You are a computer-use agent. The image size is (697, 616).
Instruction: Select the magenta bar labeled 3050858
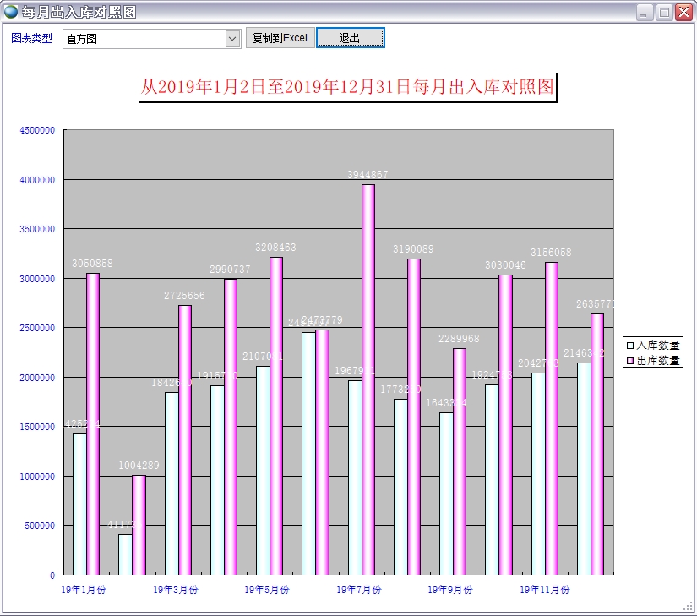(x=93, y=422)
